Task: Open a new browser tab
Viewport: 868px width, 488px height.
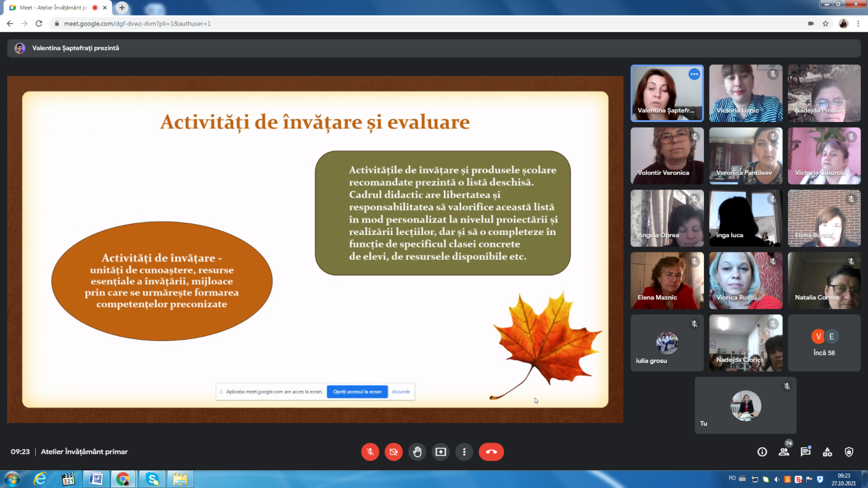Action: click(x=122, y=7)
